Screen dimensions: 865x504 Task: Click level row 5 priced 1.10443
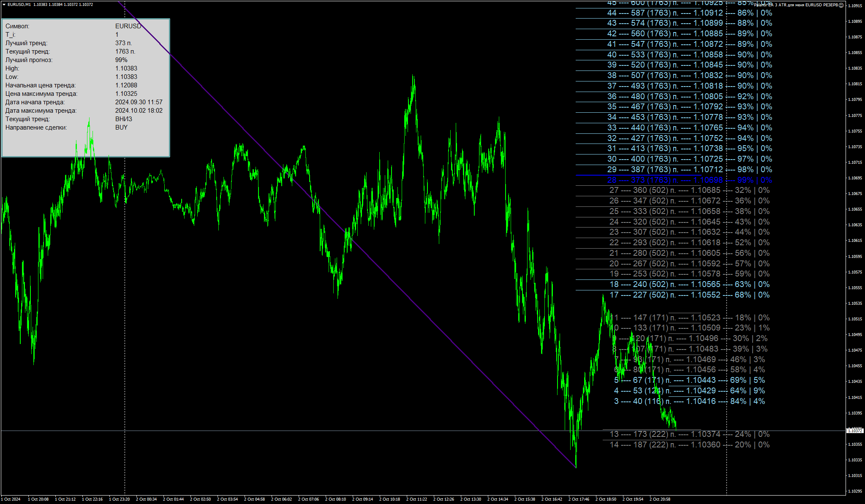690,380
